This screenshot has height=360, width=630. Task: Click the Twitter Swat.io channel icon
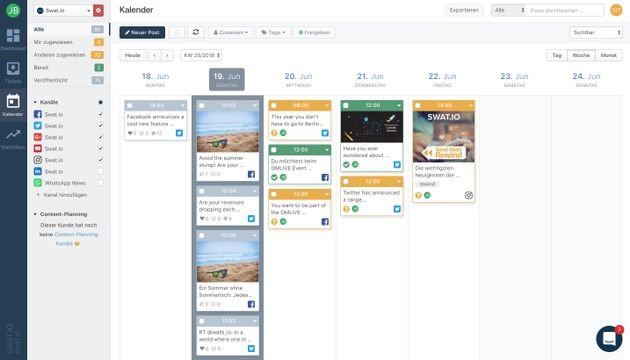37,125
